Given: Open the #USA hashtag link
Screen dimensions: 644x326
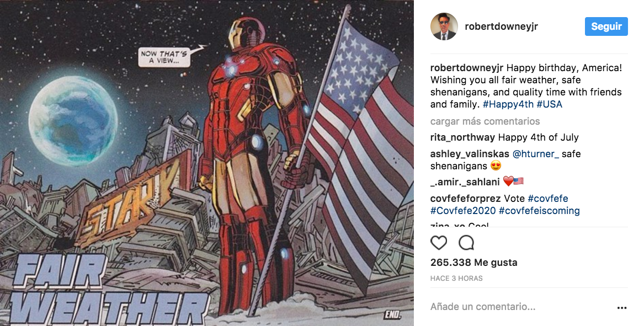Looking at the screenshot, I should coord(549,104).
